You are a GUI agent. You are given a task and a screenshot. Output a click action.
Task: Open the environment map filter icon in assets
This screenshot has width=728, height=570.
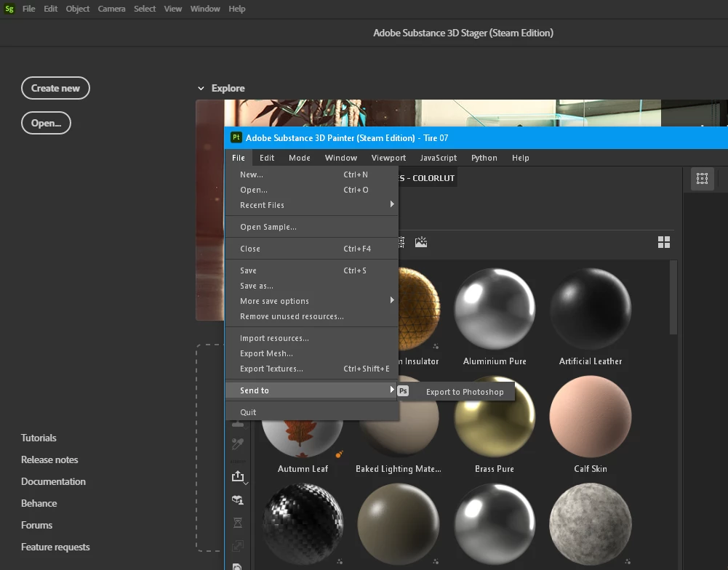click(421, 242)
